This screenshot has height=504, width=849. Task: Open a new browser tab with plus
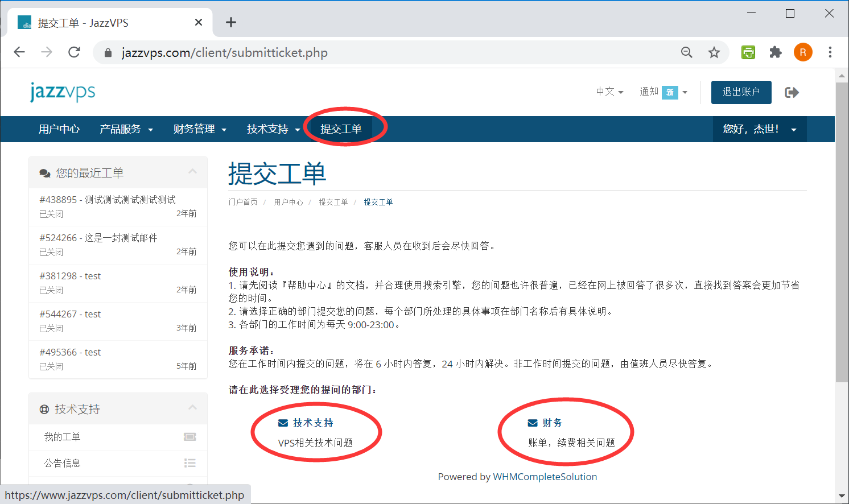click(230, 22)
